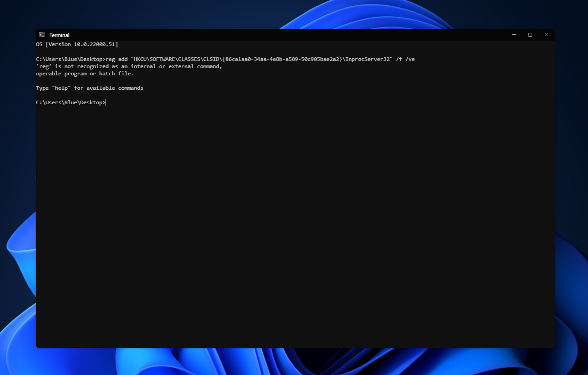
Task: Click the Terminal app icon in title bar
Action: 42,35
